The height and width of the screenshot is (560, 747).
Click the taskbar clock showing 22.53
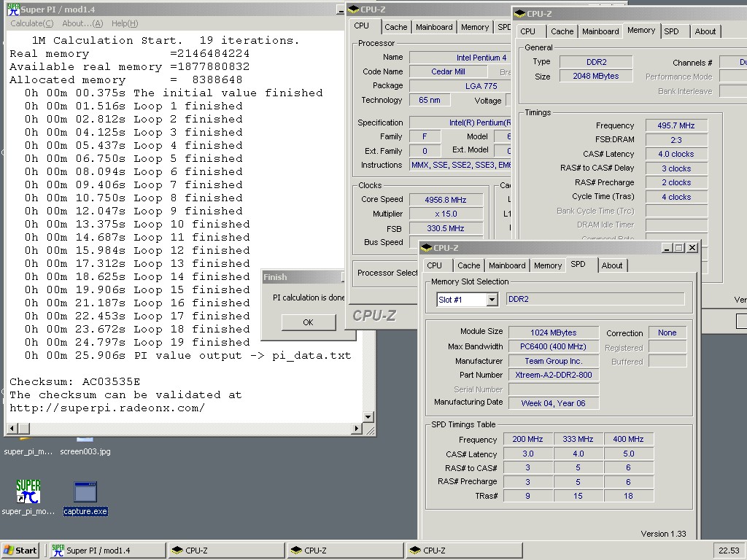tap(729, 551)
